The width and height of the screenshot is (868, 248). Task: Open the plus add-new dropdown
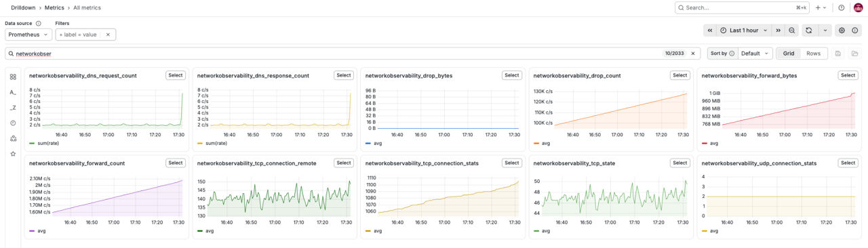(x=821, y=7)
